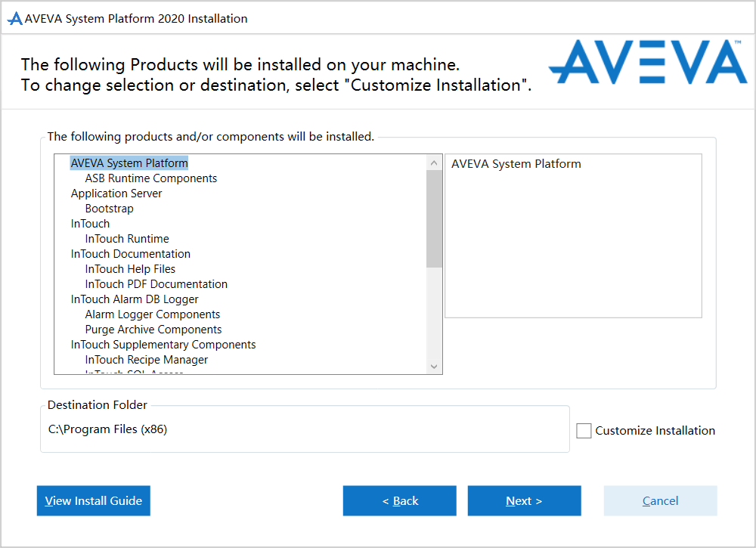Click the component list scrollbar thumb

tap(434, 218)
